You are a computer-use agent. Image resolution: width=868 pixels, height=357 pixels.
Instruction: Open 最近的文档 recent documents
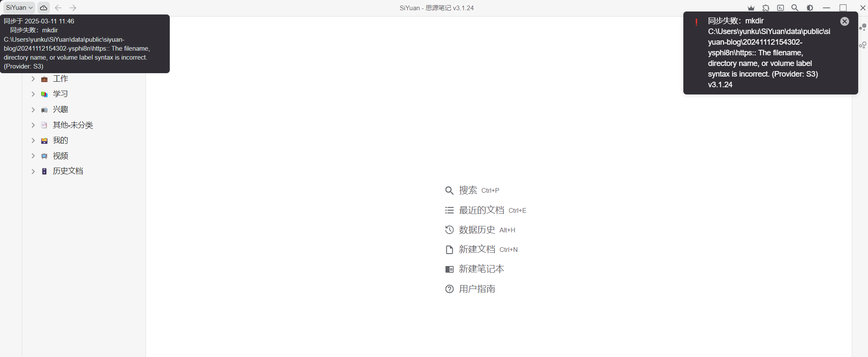[x=485, y=210]
